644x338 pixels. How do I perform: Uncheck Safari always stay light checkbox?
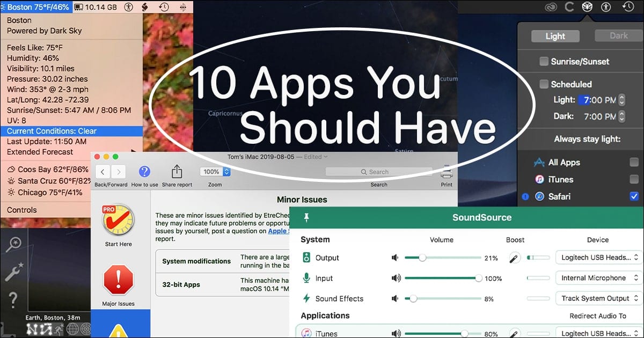click(634, 196)
